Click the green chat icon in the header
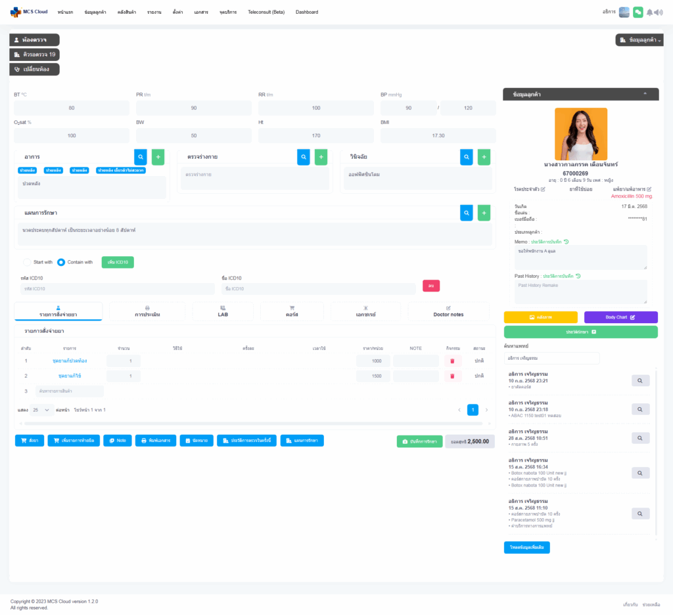 (638, 12)
